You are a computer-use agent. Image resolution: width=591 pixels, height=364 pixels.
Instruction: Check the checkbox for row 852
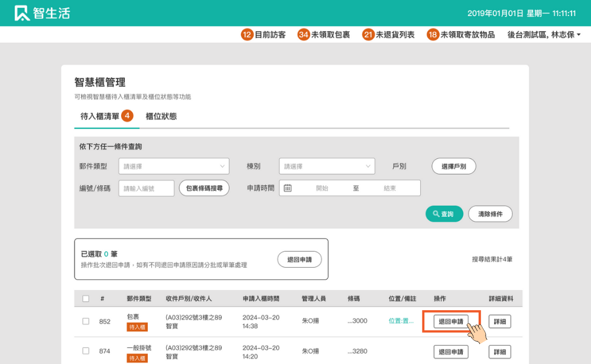(86, 321)
